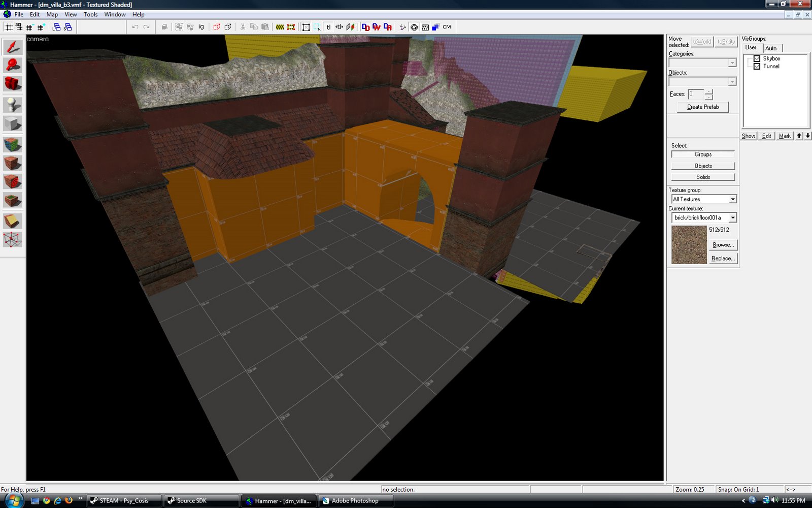Screen dimensions: 812x508
Task: Activate the Clipping tool
Action: 13,221
